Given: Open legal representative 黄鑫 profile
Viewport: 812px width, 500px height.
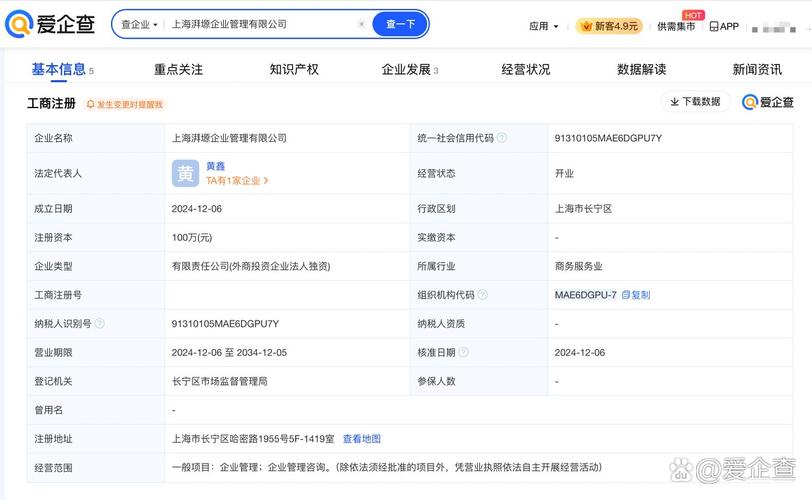Looking at the screenshot, I should pyautogui.click(x=215, y=166).
